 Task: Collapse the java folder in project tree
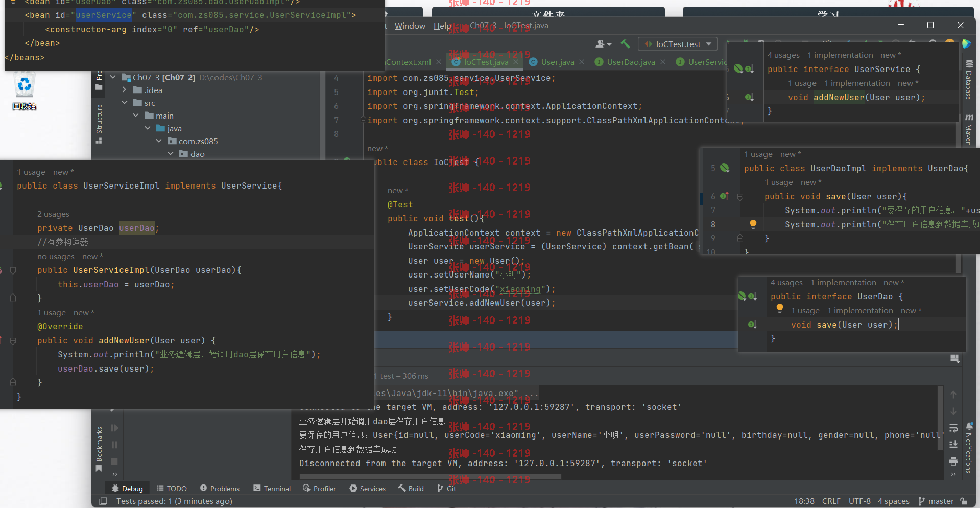(x=148, y=128)
